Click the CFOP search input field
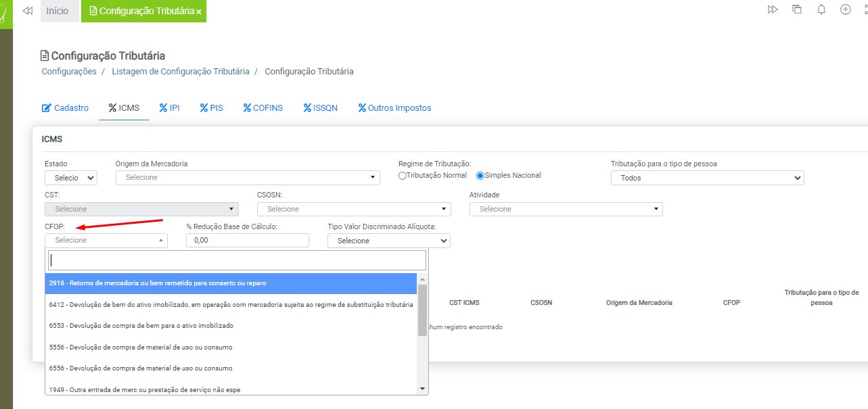 (237, 260)
